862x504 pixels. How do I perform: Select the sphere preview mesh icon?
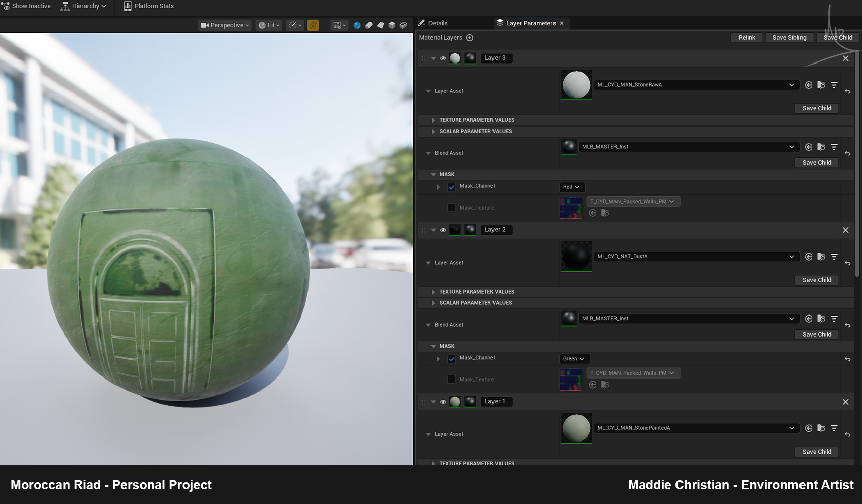coord(357,25)
